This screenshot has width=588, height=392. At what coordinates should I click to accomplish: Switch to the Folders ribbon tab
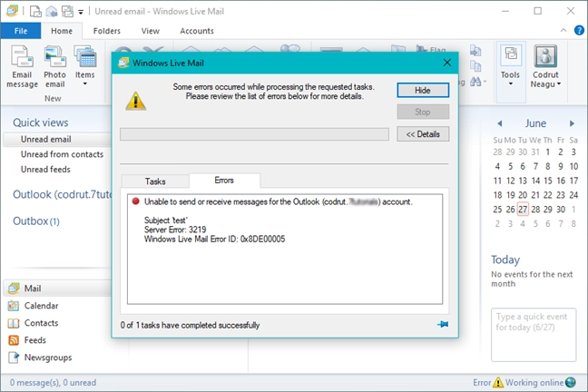[107, 31]
